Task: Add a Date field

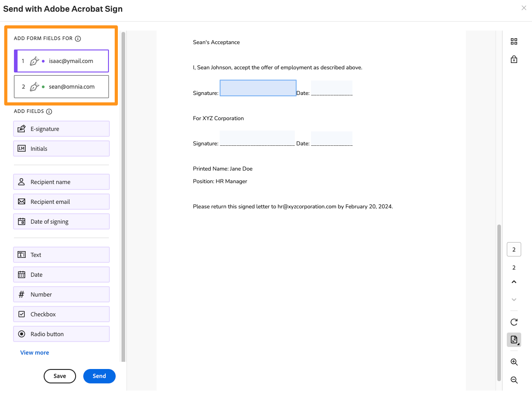Action: tap(61, 274)
